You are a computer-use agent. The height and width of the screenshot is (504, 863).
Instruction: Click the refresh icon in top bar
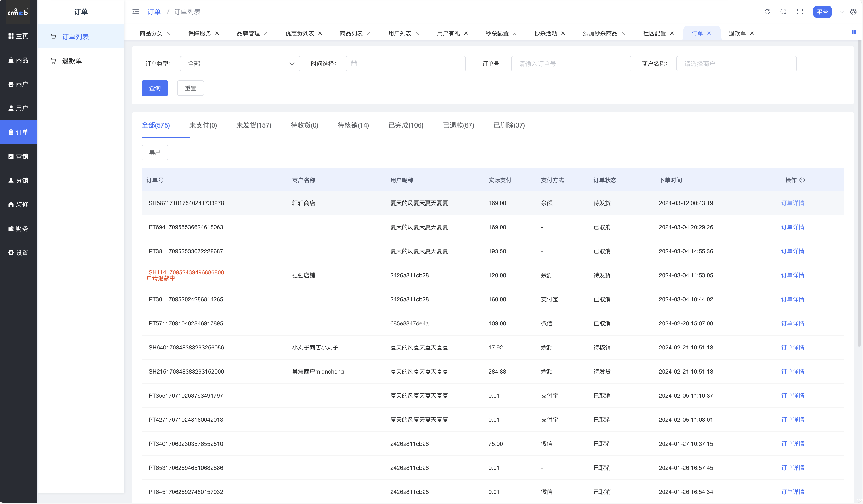[767, 12]
